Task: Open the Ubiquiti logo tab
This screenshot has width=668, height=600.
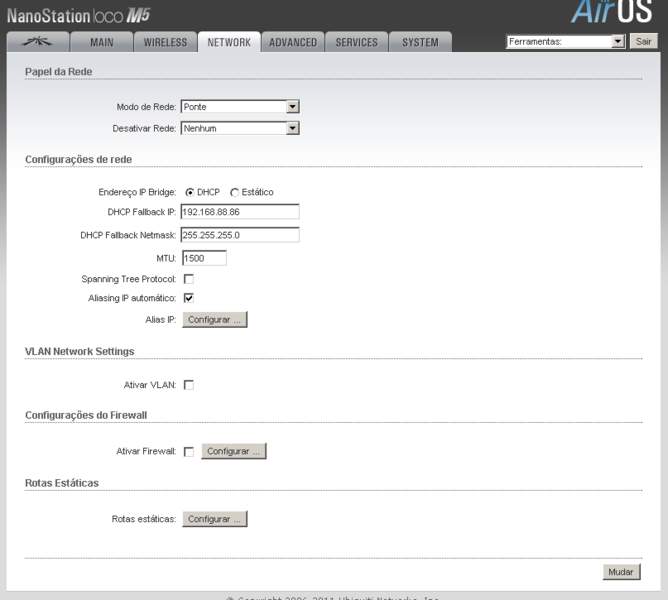Action: pyautogui.click(x=37, y=42)
